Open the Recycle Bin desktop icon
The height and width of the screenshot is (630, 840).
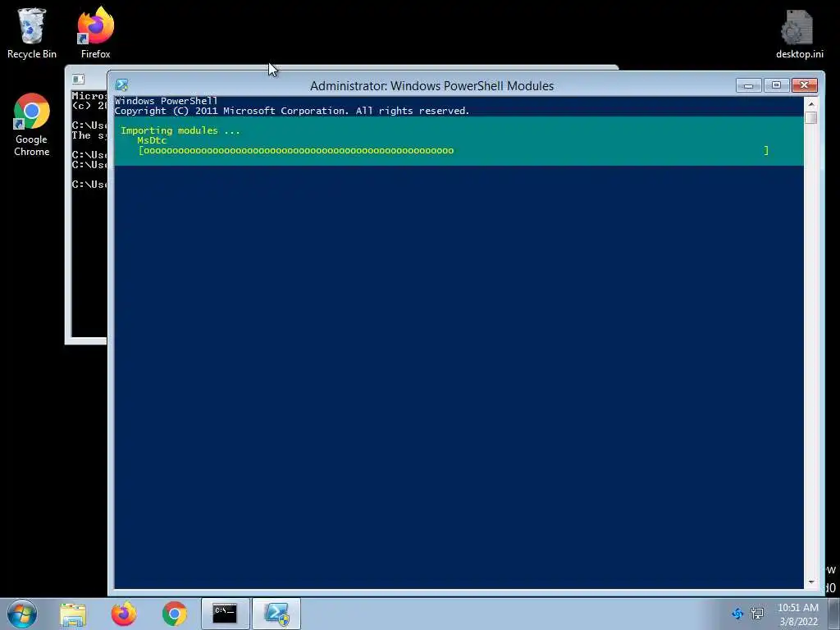point(32,33)
